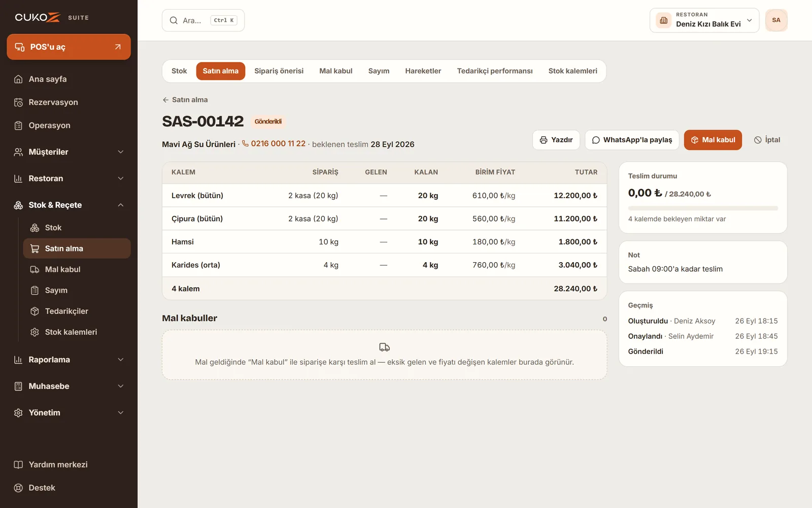Image resolution: width=812 pixels, height=508 pixels.
Task: Click the Karides (orta) row name
Action: 196,265
